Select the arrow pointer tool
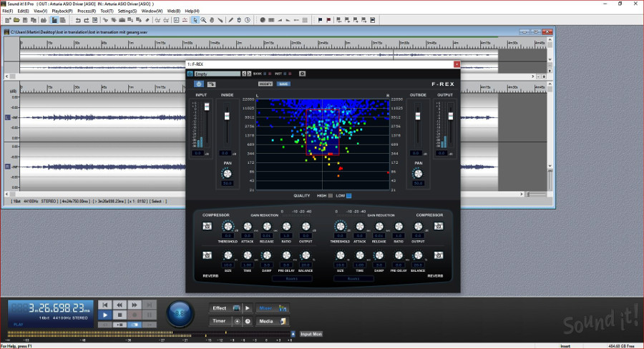 click(x=195, y=20)
